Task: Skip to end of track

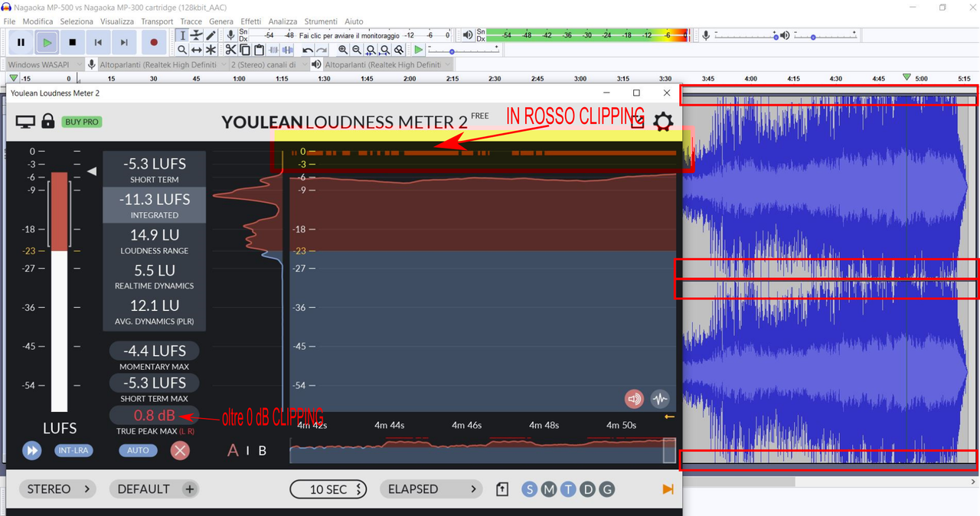Action: click(x=124, y=43)
